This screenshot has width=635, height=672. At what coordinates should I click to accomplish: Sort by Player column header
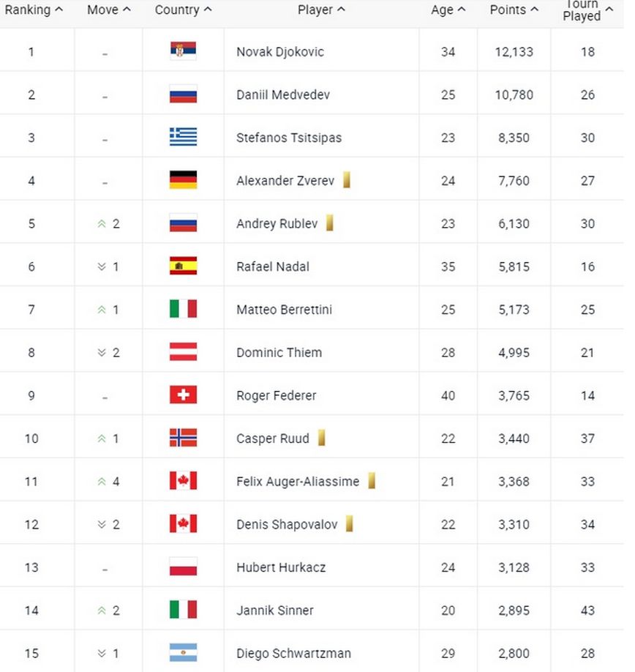pos(321,10)
